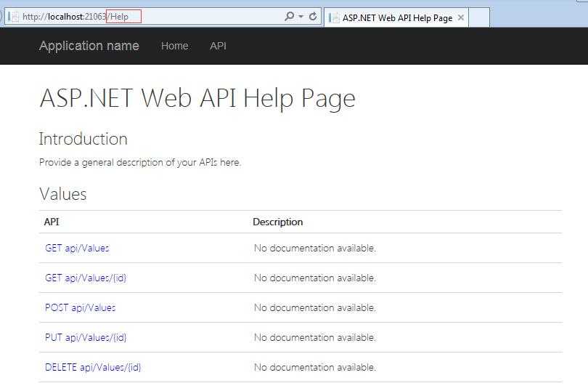
Task: Open the Home navigation item
Action: [175, 46]
